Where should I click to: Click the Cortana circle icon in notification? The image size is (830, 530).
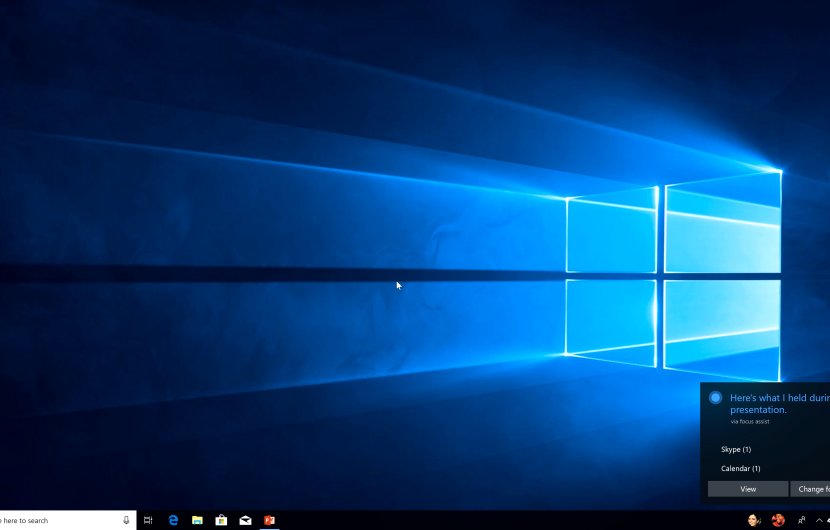click(715, 398)
